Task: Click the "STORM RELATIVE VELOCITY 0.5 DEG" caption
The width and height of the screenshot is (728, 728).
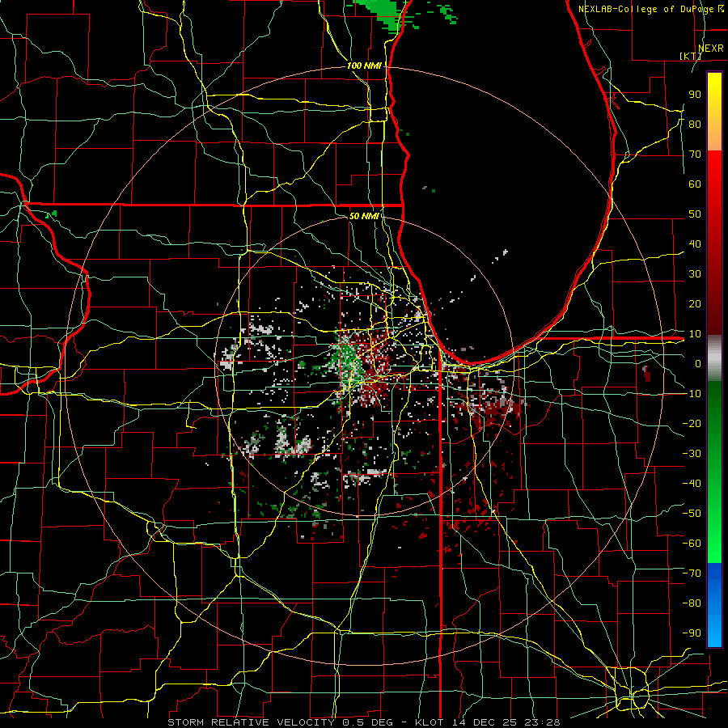Action: [x=280, y=722]
